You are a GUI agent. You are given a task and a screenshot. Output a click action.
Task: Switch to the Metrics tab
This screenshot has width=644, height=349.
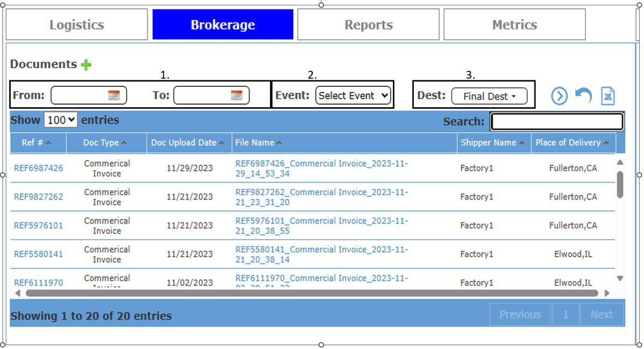(x=515, y=25)
